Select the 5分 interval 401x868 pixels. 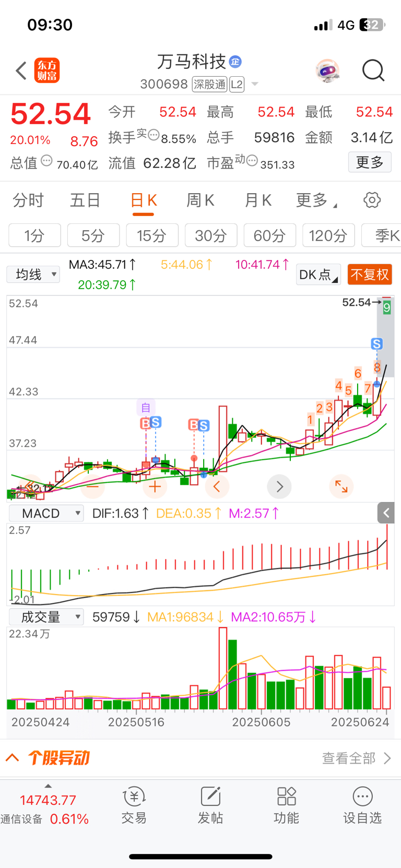(x=93, y=235)
